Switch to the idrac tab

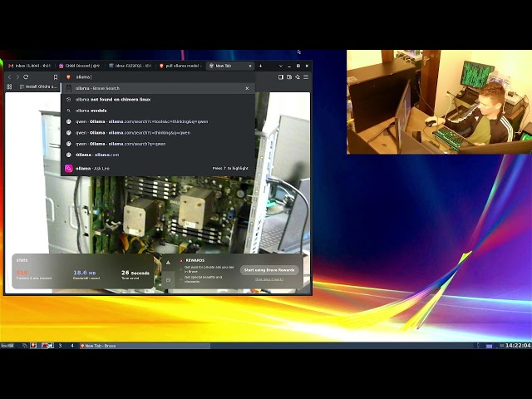130,66
